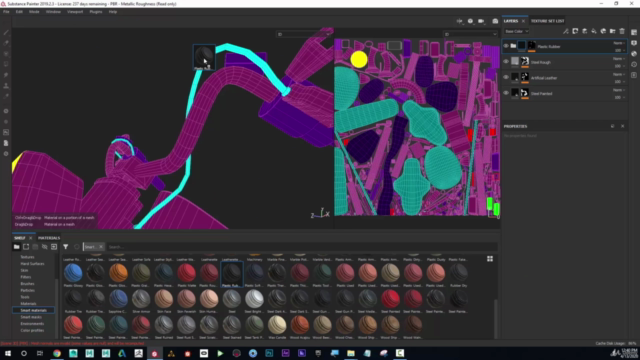Hide the Steel Painted layer
This screenshot has height=360, width=640.
click(506, 93)
